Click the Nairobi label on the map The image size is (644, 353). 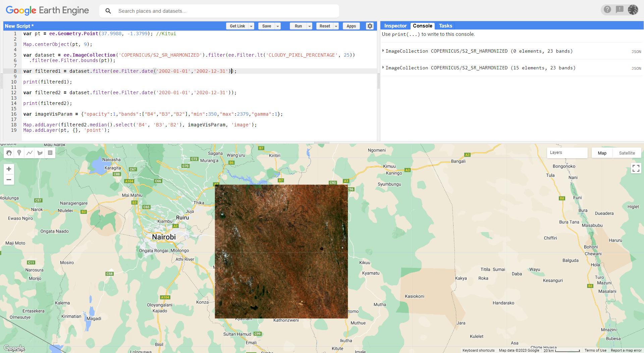(164, 237)
